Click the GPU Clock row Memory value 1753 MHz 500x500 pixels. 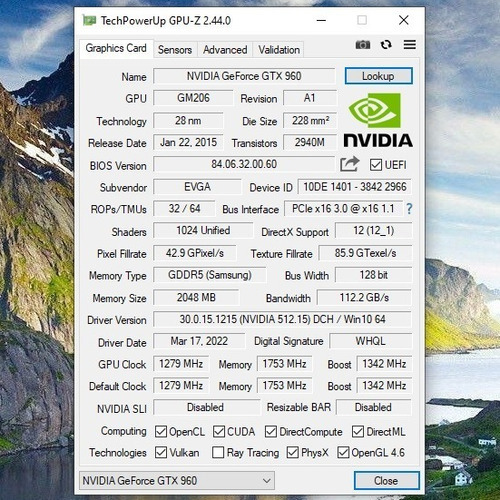[x=284, y=364]
